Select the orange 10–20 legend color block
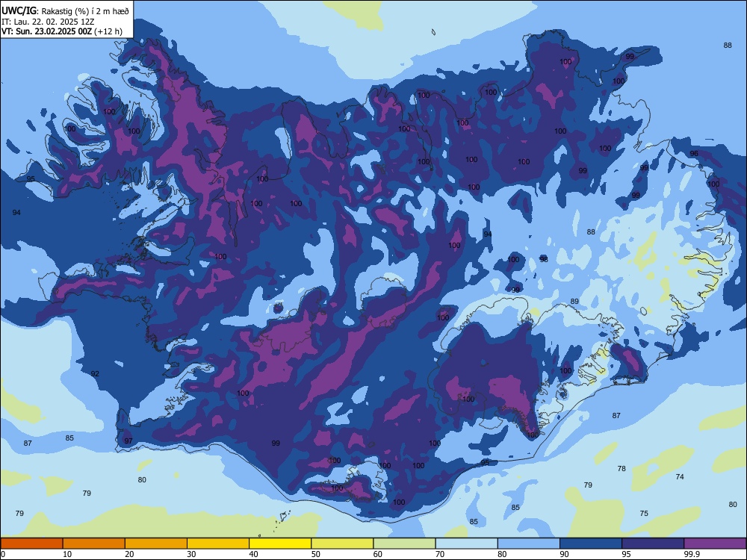Viewport: 747px width, 560px height. pyautogui.click(x=94, y=544)
